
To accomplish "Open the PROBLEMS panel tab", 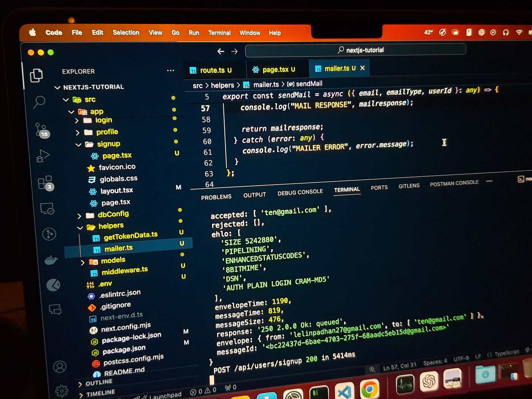I will [x=216, y=197].
